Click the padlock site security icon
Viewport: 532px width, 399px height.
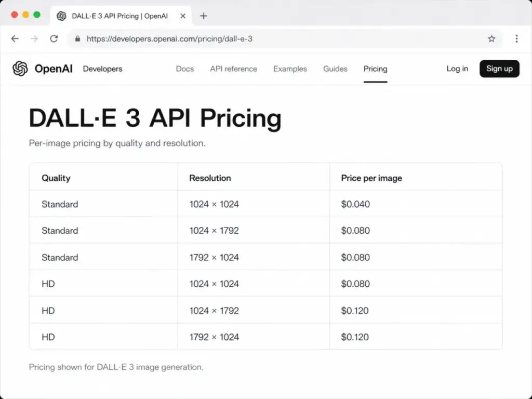[x=78, y=38]
